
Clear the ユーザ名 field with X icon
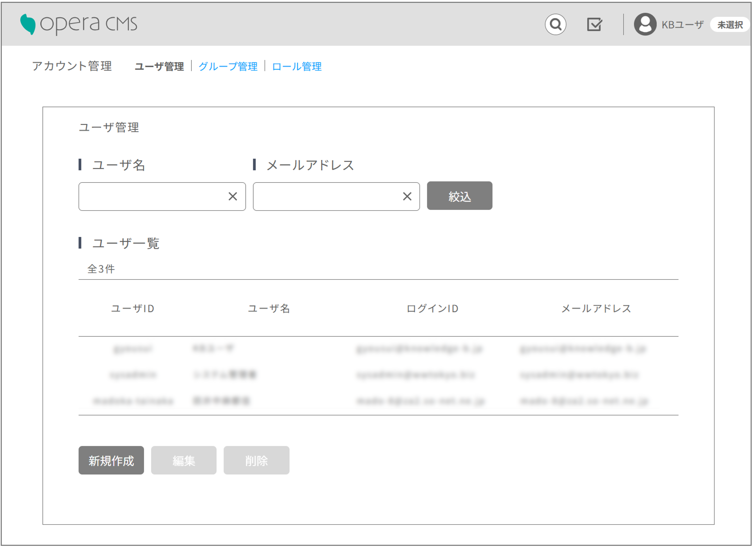coord(233,196)
